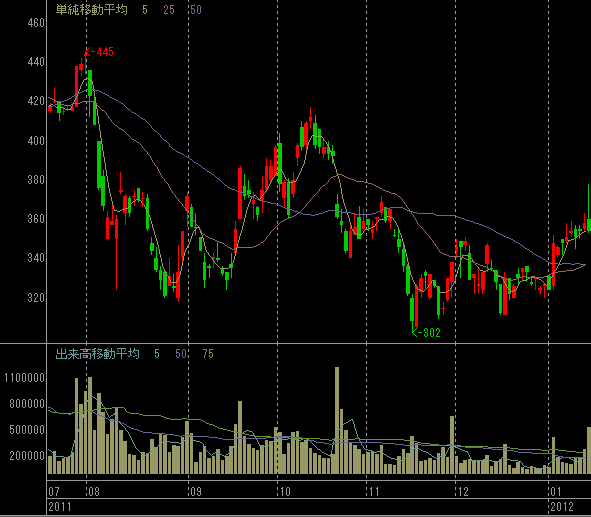Click the red 445 high price marker

(x=99, y=52)
